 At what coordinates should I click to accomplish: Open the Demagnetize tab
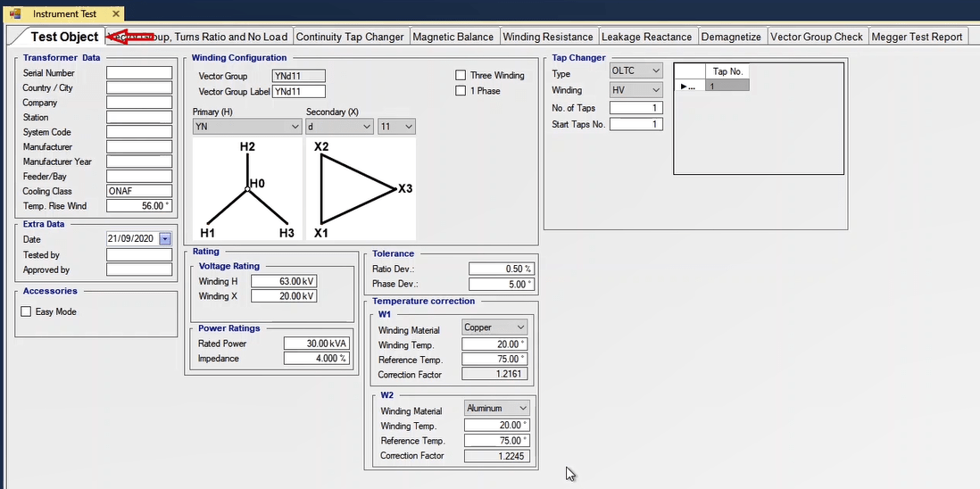731,37
